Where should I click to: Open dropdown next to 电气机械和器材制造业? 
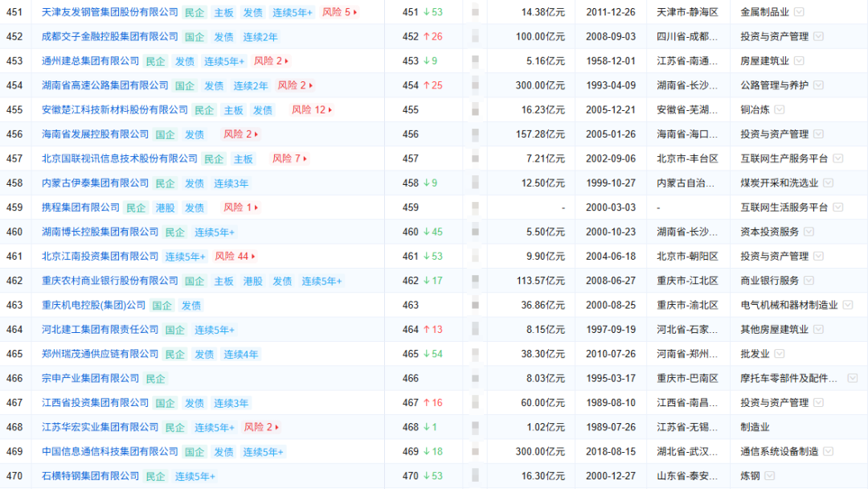(x=848, y=305)
